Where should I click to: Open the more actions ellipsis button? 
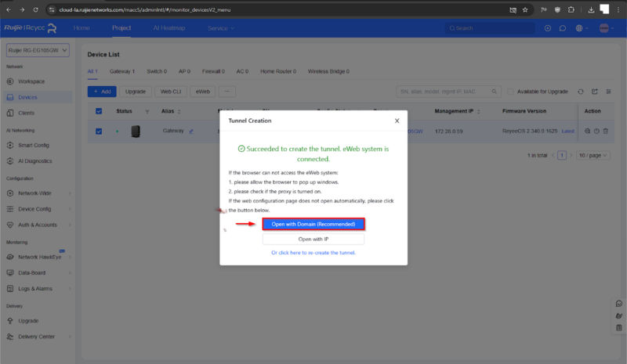(x=227, y=92)
